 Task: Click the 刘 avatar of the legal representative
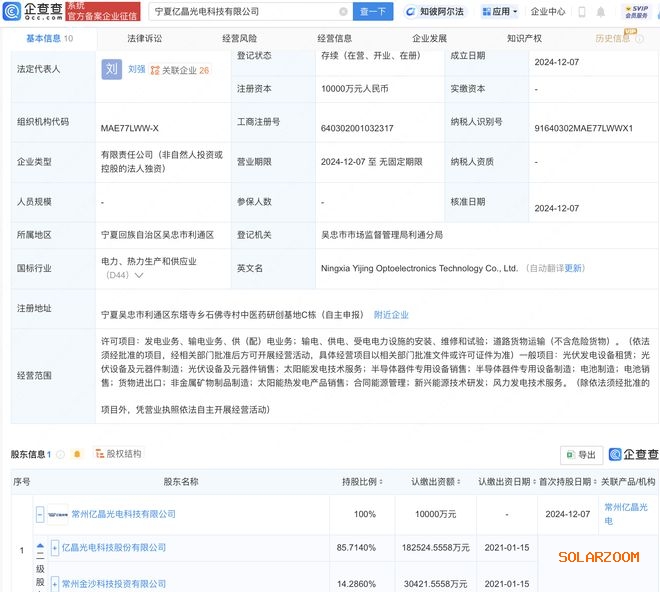(x=112, y=70)
